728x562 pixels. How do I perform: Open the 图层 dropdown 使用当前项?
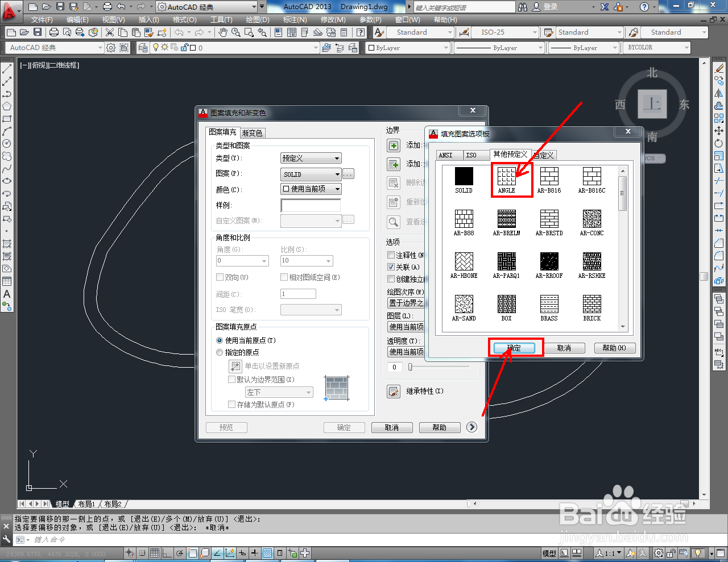point(406,327)
